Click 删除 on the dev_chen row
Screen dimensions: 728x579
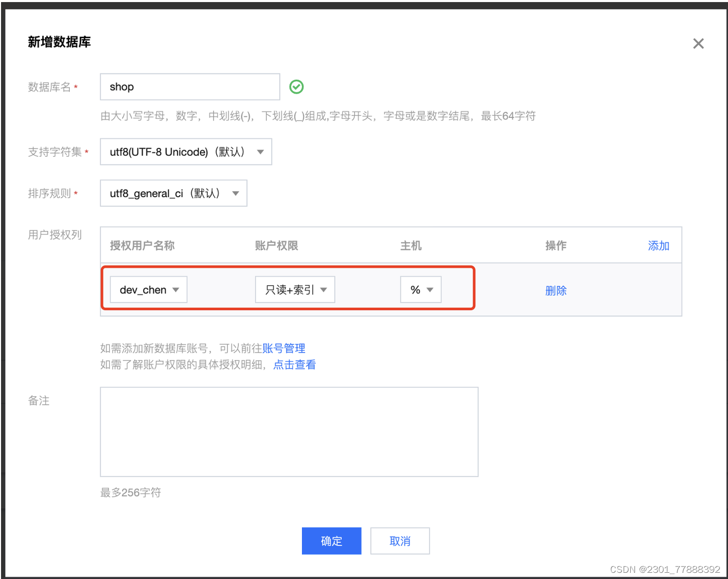pyautogui.click(x=556, y=291)
